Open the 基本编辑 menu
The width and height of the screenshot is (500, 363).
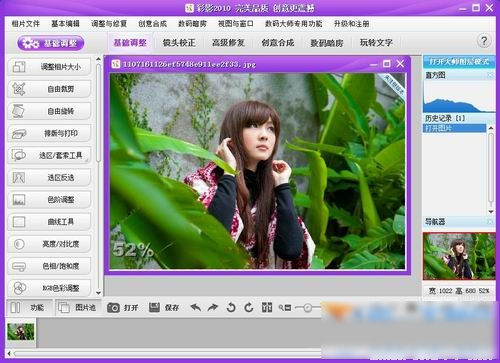coord(65,24)
